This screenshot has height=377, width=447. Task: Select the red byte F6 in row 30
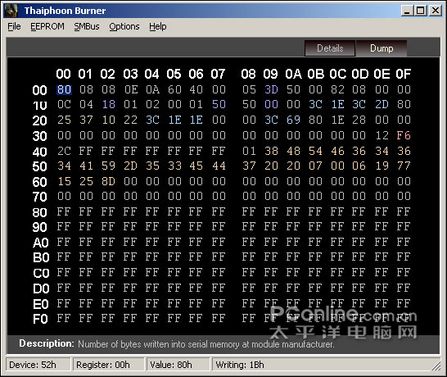click(x=404, y=135)
